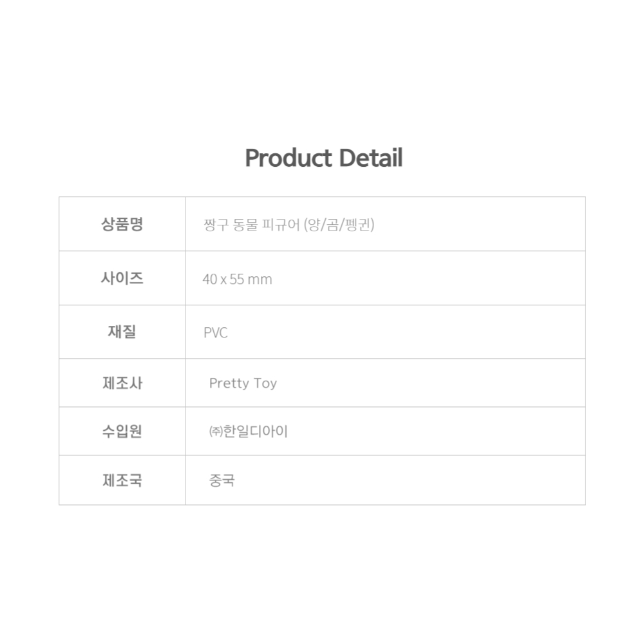Screen dimensions: 644x644
Task: Click the word 짱구 in product name
Action: (216, 225)
